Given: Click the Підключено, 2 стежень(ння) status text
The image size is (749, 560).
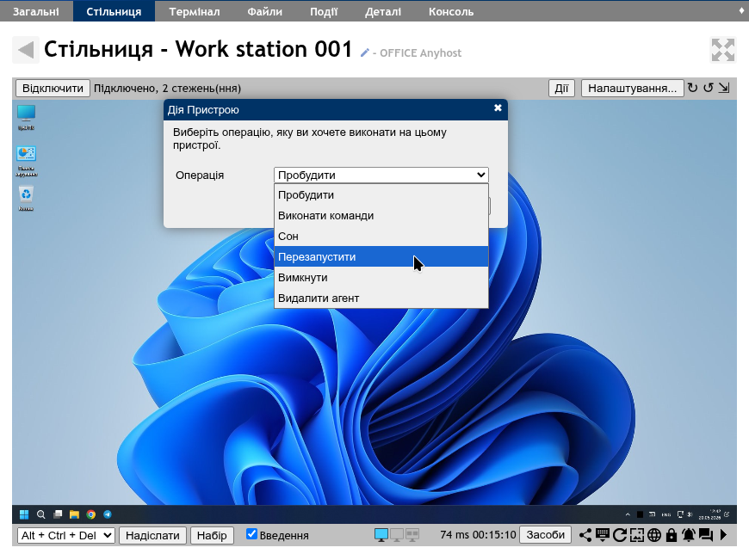Looking at the screenshot, I should tap(167, 89).
